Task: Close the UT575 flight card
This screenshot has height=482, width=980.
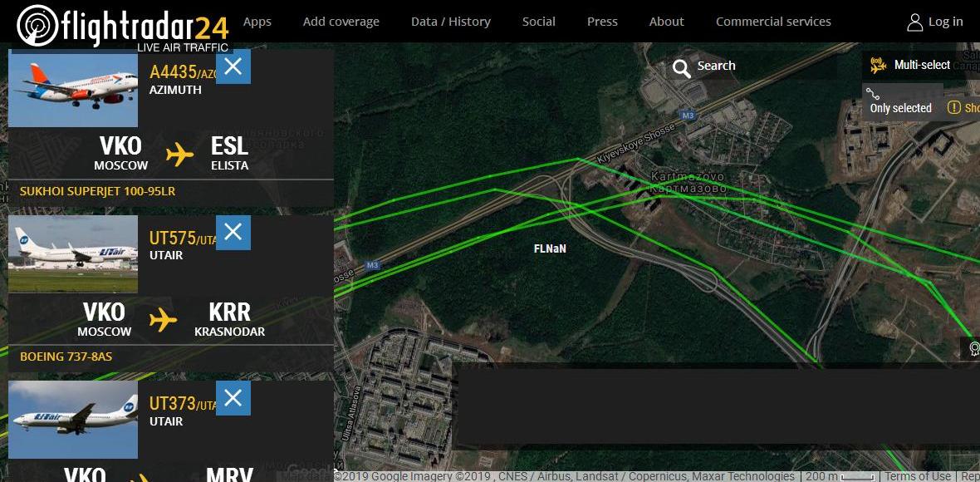Action: (233, 233)
